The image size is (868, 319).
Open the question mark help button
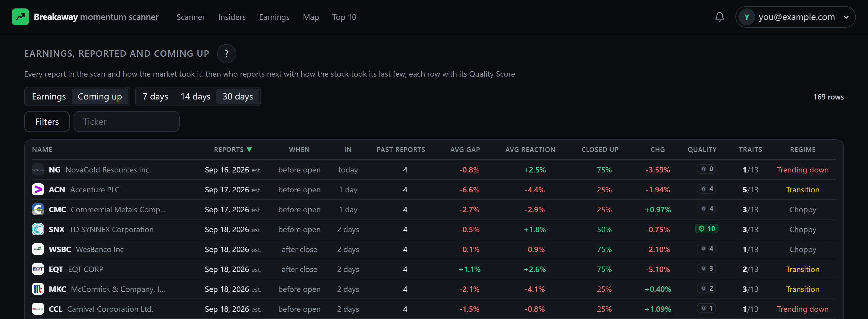[226, 54]
